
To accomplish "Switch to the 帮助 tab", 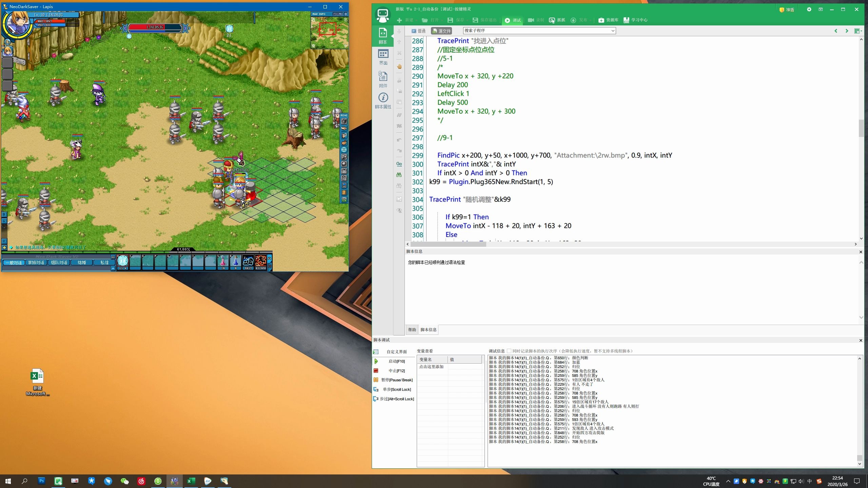I will tap(412, 330).
